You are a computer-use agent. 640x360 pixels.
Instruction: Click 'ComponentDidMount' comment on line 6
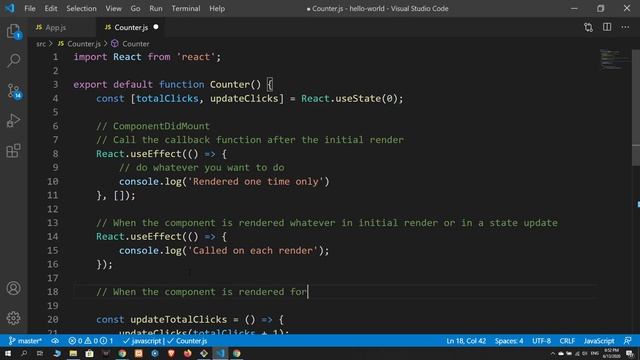[x=161, y=126]
